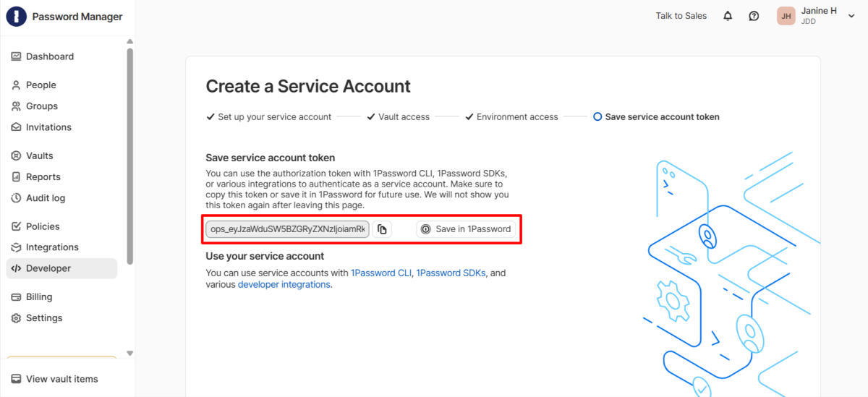Open the developer integrations link

tap(284, 285)
